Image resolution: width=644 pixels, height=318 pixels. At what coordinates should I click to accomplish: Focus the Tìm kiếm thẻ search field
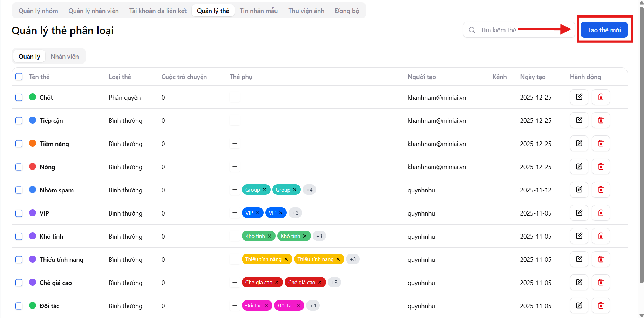coord(498,30)
